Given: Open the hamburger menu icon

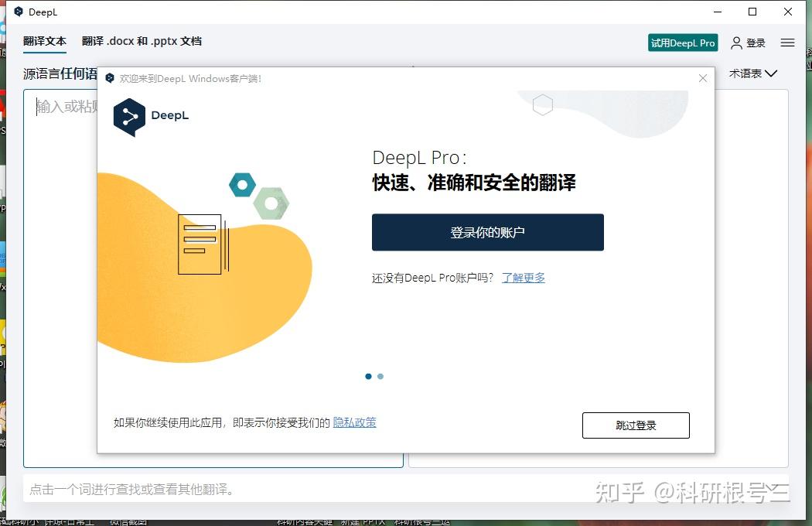Looking at the screenshot, I should coord(787,43).
